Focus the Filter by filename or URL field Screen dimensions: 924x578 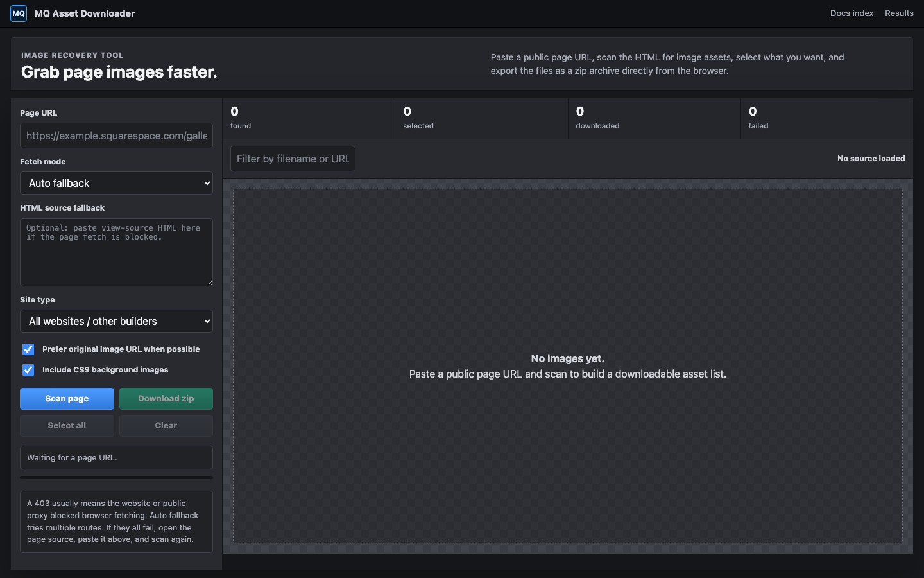[x=293, y=159]
